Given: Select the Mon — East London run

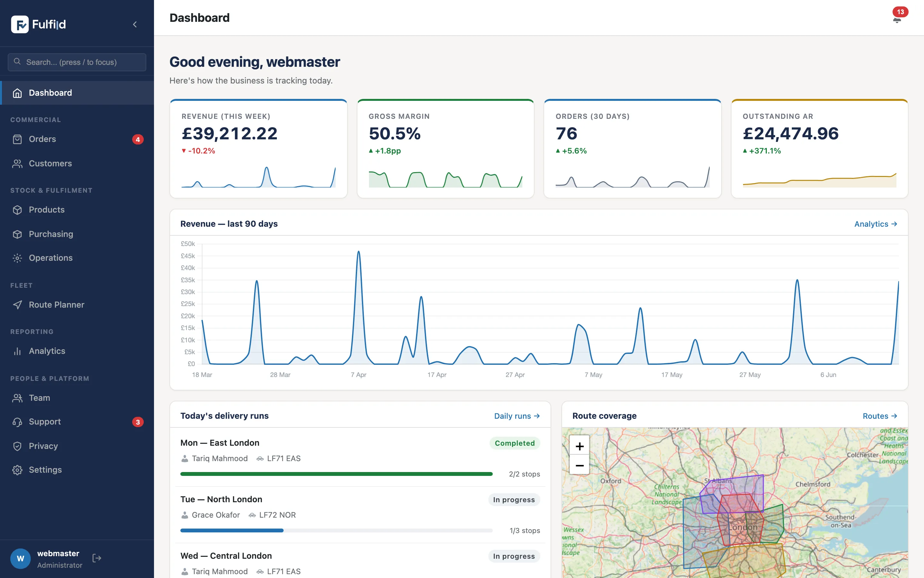Looking at the screenshot, I should point(360,458).
